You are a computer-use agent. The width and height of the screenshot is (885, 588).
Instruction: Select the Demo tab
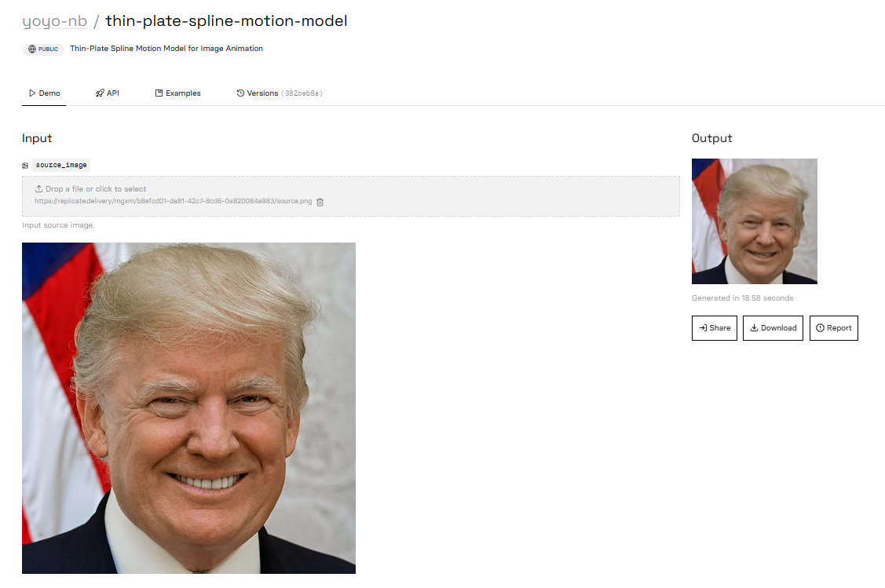44,93
